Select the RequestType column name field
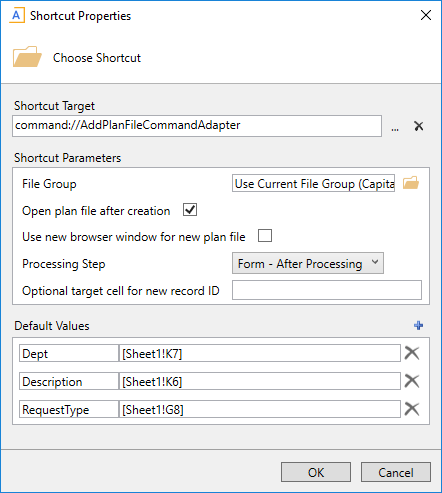 click(x=69, y=409)
